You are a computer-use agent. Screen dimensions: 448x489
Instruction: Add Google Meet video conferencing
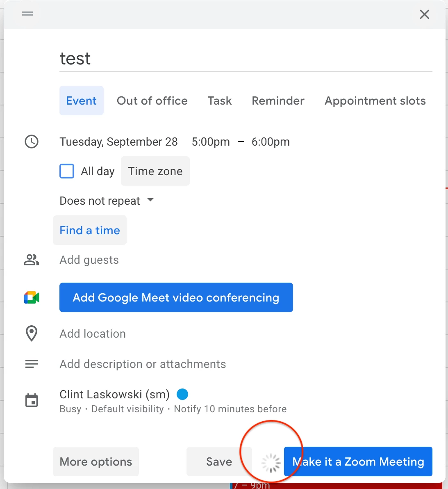click(x=176, y=297)
